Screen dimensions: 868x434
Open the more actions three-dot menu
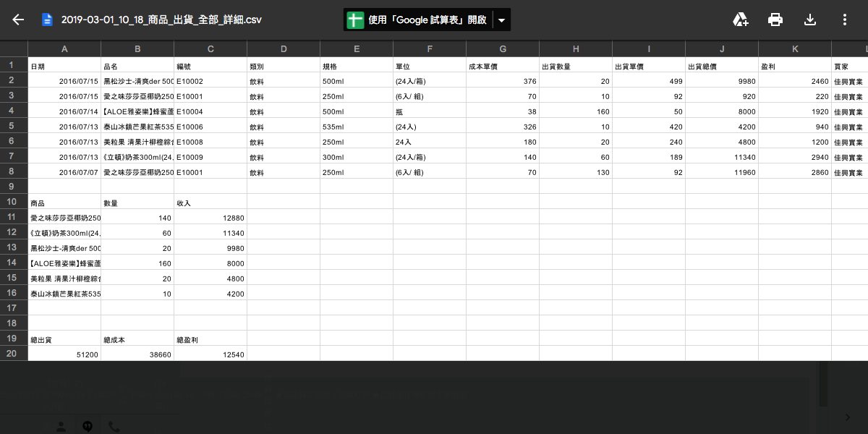(844, 20)
